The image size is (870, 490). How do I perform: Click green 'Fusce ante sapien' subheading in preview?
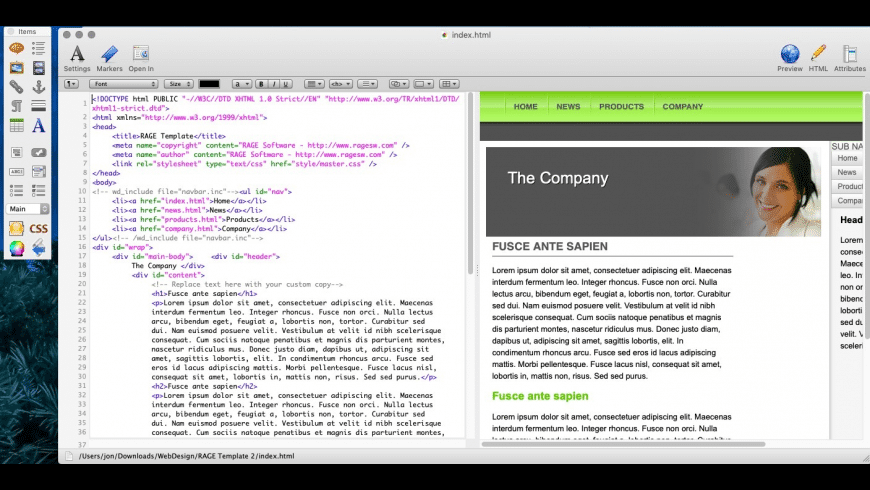pos(540,396)
